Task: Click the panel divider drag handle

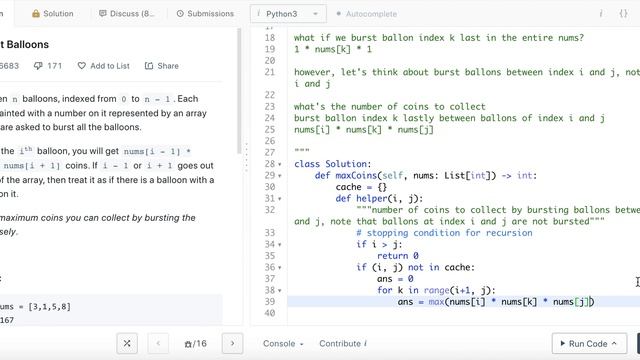Action: 246,157
